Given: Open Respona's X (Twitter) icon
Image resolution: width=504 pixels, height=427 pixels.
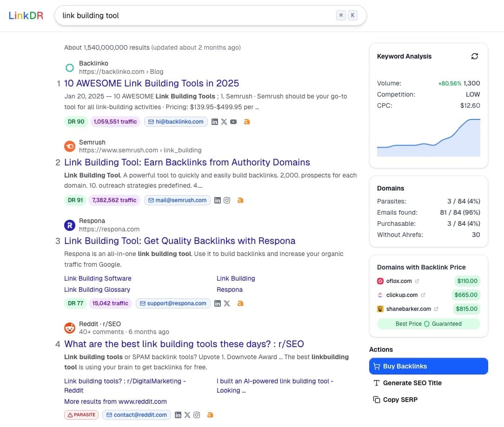Looking at the screenshot, I should click(x=227, y=303).
